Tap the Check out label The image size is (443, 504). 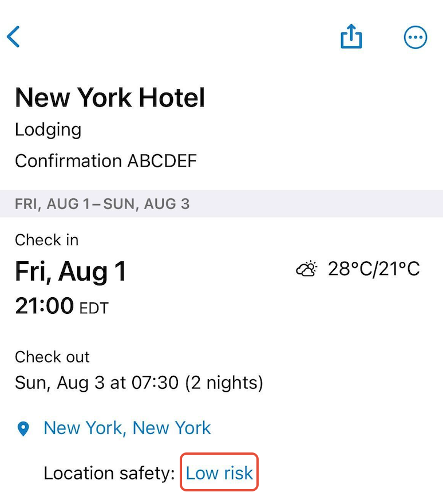coord(52,357)
